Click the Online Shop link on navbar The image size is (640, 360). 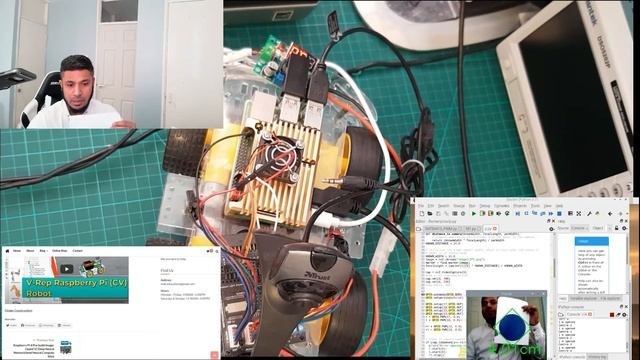pyautogui.click(x=60, y=251)
